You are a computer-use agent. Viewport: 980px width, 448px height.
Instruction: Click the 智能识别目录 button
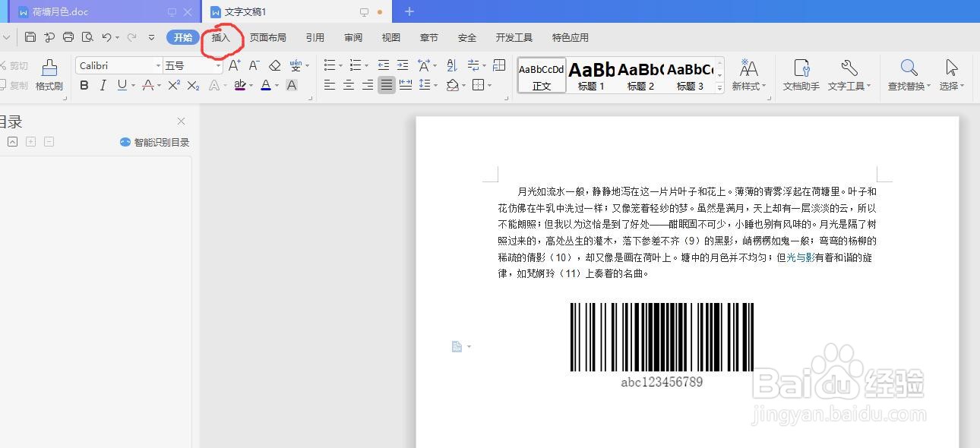click(x=154, y=141)
